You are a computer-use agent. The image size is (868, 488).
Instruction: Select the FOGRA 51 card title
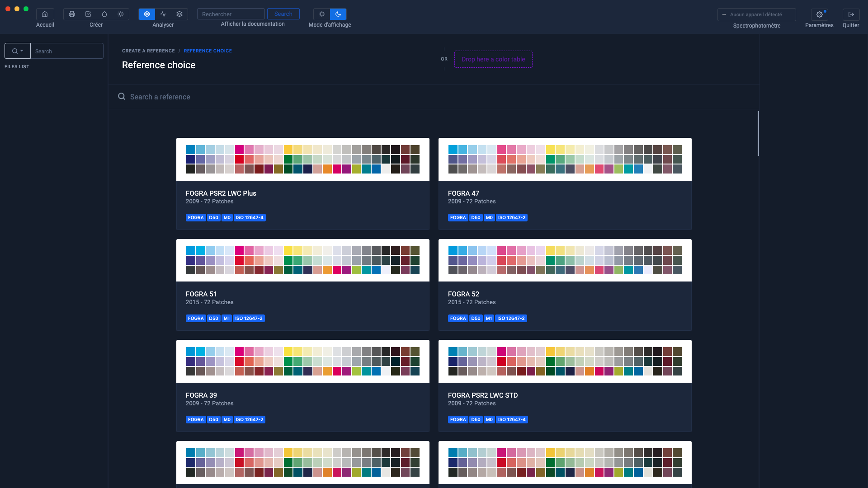tap(201, 294)
